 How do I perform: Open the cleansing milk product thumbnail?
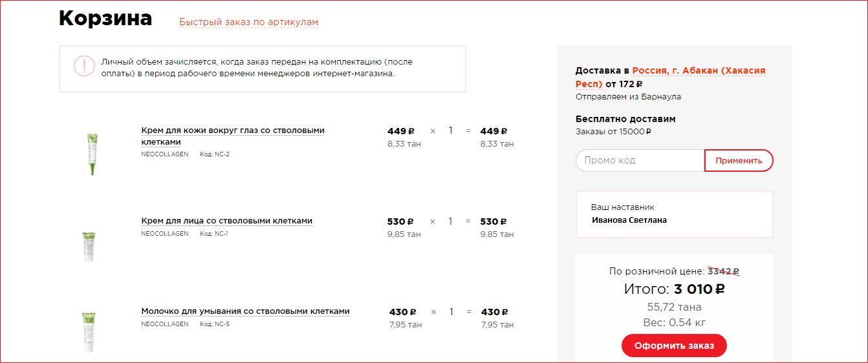click(x=89, y=332)
